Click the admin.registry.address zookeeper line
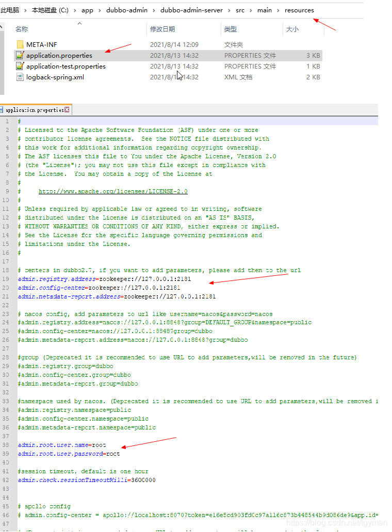The image size is (392, 532). [104, 279]
